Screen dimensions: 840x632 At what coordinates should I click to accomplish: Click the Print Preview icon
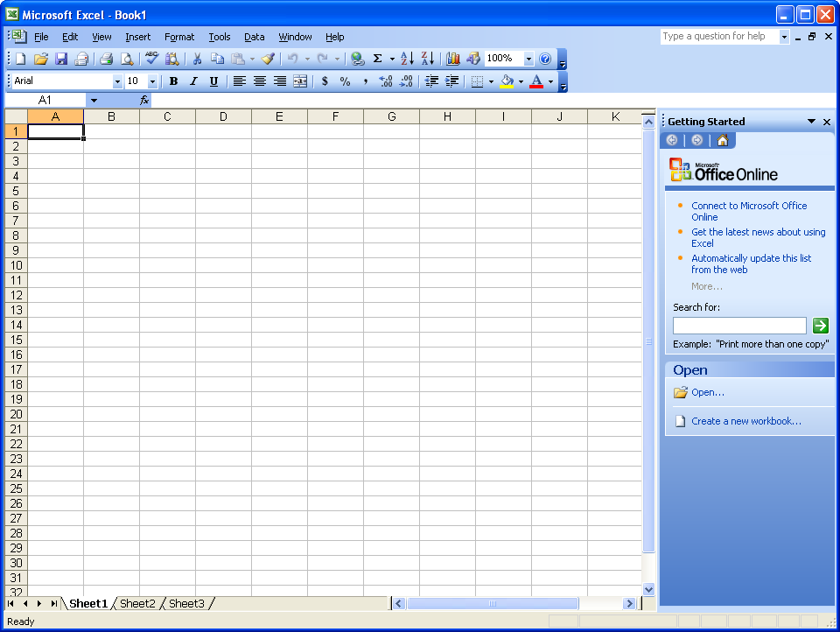pos(127,59)
